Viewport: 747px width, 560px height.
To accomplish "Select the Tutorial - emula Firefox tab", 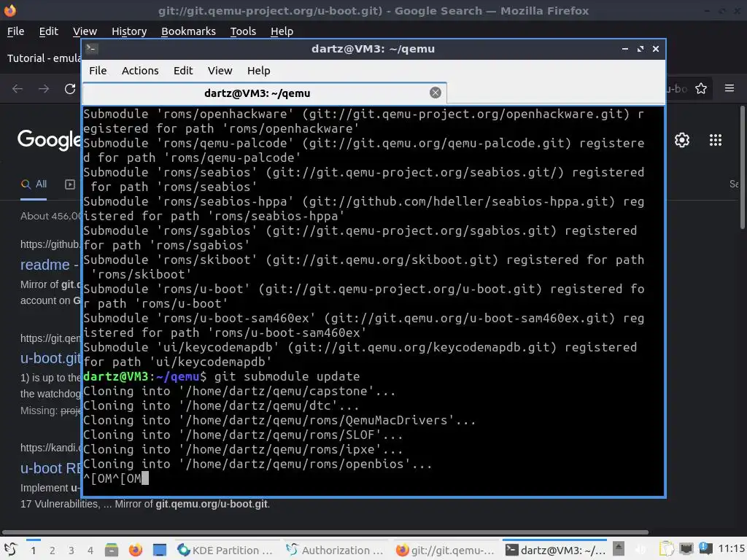I will (x=44, y=58).
